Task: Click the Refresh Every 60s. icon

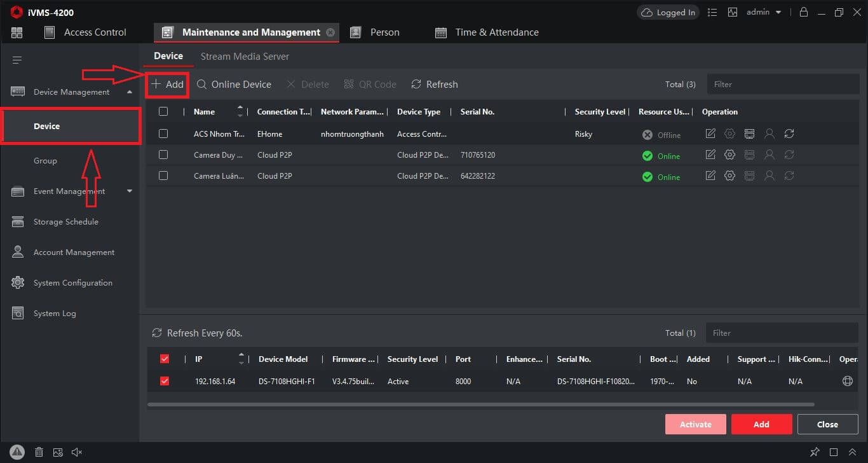Action: point(156,333)
